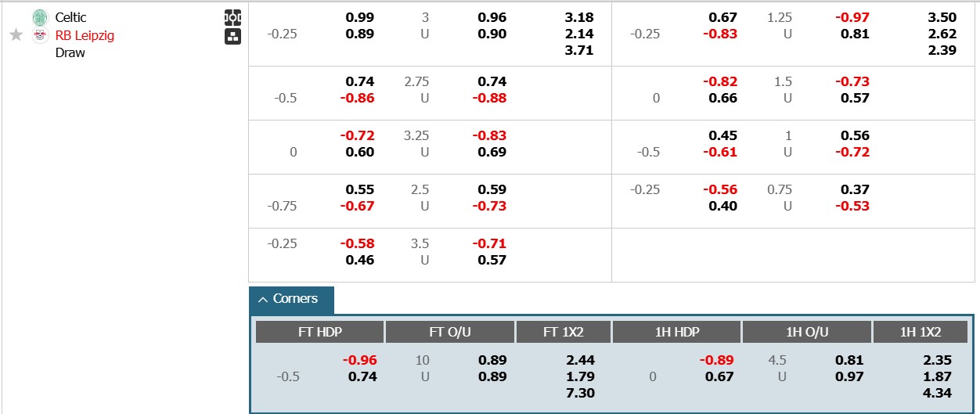
Task: Click the RB Leipzig team name
Action: click(85, 35)
